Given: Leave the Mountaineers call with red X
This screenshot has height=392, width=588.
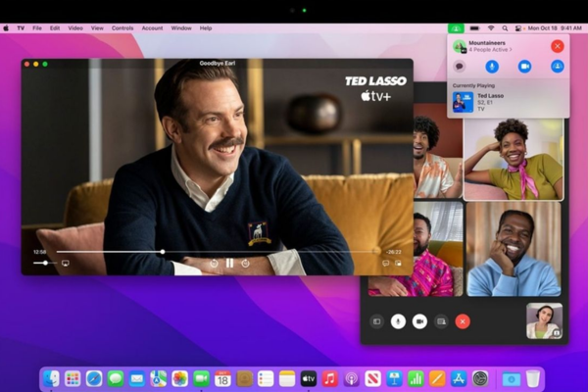Looking at the screenshot, I should click(558, 46).
